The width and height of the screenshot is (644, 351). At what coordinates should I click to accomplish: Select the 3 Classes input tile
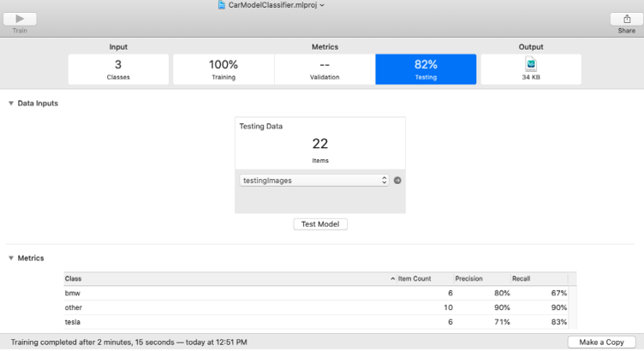pos(118,69)
